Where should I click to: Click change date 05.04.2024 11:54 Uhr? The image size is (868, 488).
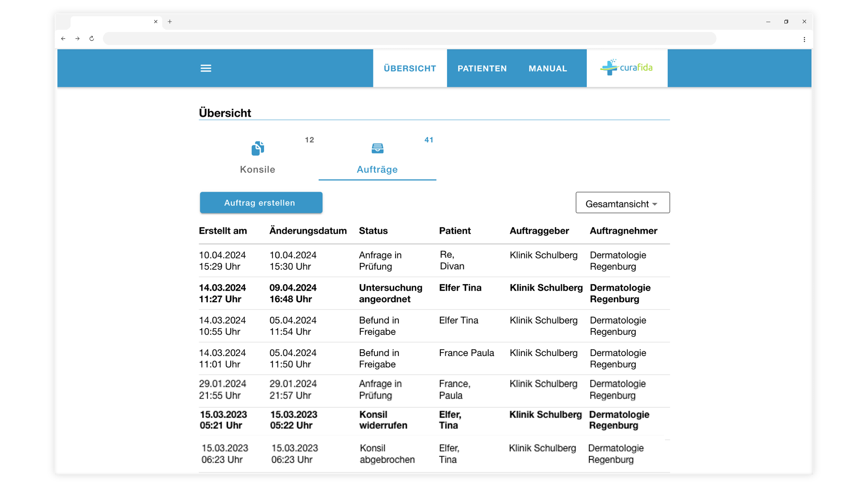293,326
